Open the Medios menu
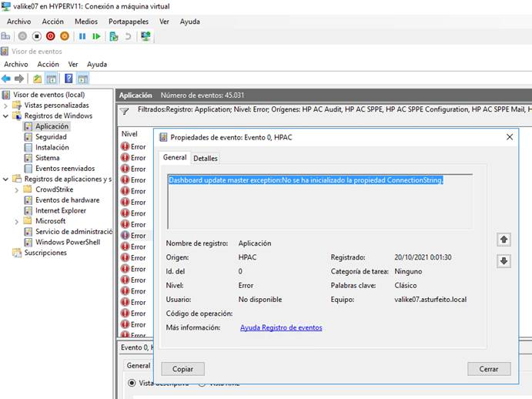Viewport: 532px width, 399px height. (x=85, y=22)
